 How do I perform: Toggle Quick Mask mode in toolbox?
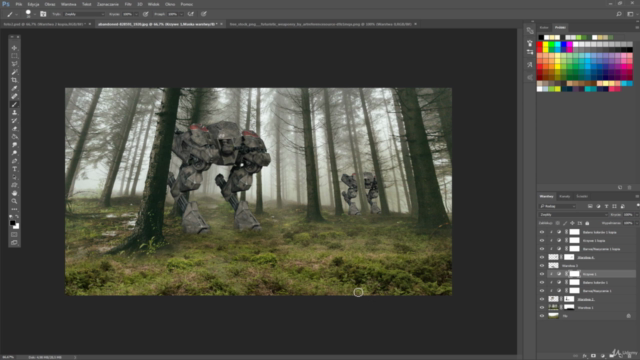click(14, 235)
